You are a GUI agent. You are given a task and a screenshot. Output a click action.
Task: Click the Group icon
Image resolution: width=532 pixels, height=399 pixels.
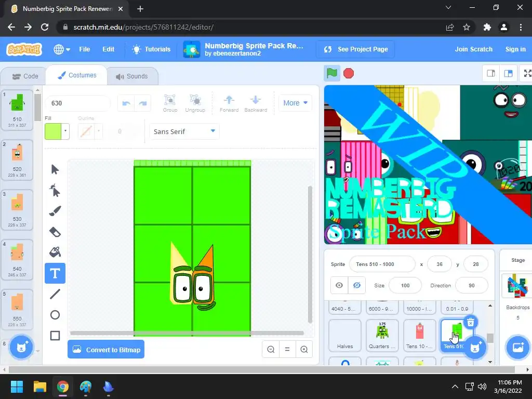click(x=170, y=103)
